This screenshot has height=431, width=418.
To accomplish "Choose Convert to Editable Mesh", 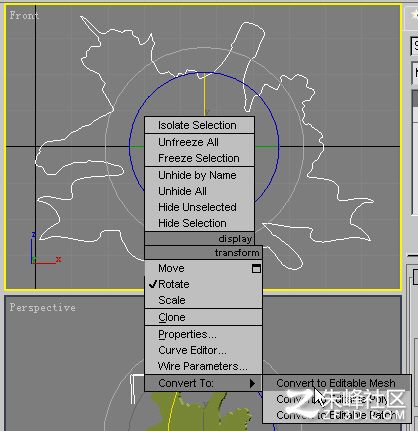I will coord(336,383).
